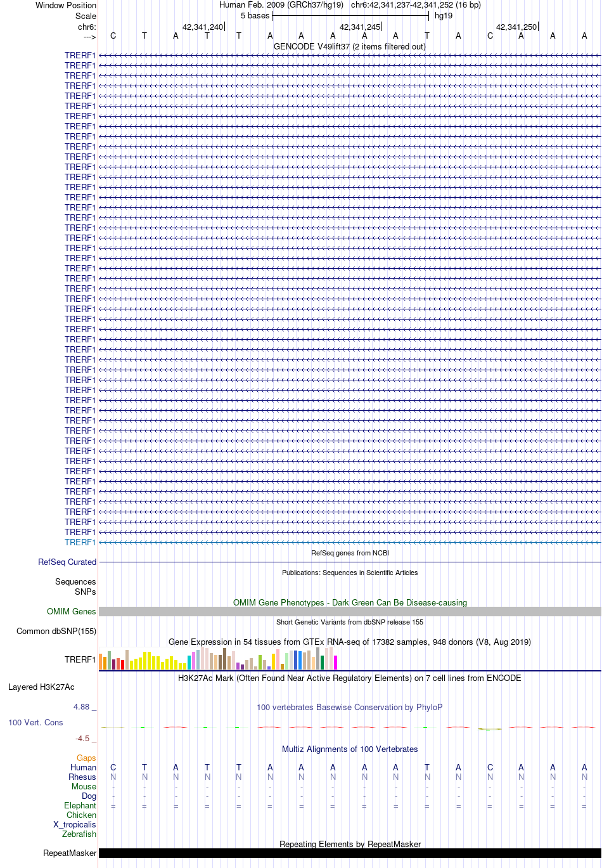Click RefSeq genes from NCBI title
602x868 pixels.
(x=350, y=553)
